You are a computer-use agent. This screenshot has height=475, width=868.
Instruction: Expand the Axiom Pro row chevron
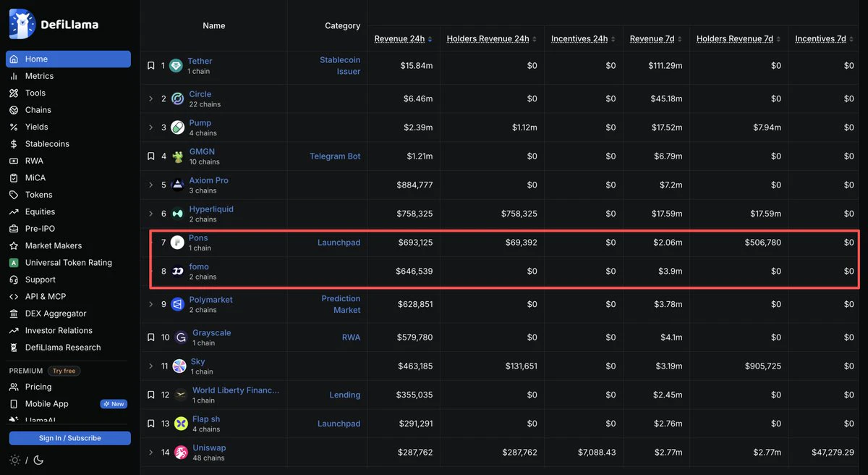point(151,185)
